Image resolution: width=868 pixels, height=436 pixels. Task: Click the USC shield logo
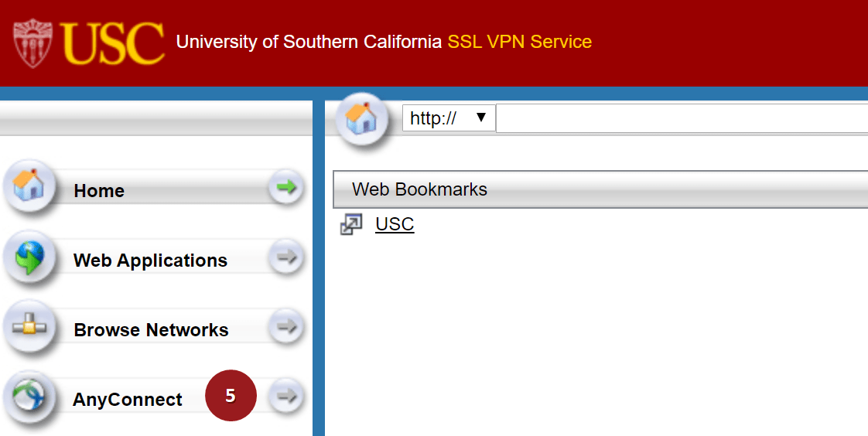pos(32,43)
